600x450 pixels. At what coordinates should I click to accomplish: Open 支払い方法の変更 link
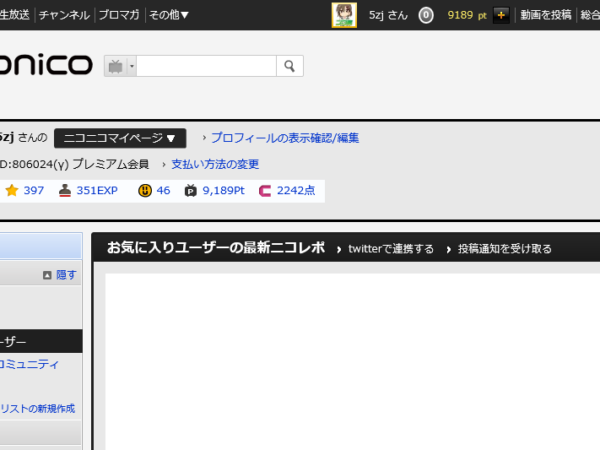[215, 164]
